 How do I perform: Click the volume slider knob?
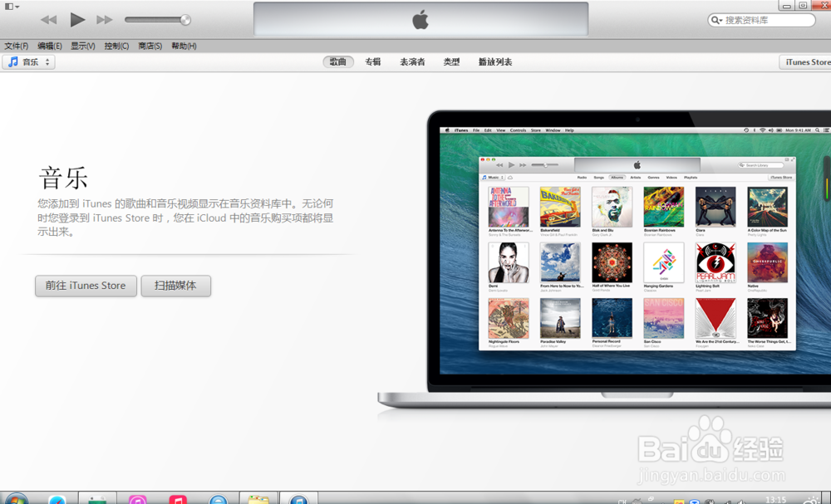pyautogui.click(x=185, y=20)
